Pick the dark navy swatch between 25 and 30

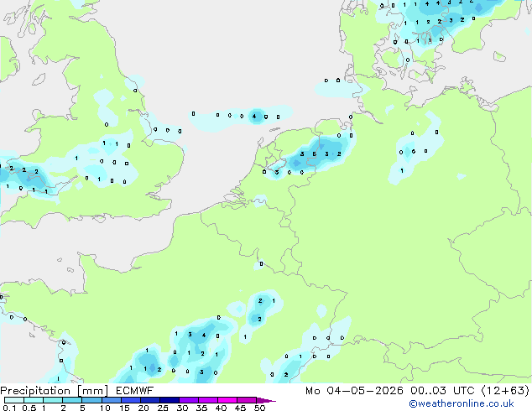coord(170,400)
